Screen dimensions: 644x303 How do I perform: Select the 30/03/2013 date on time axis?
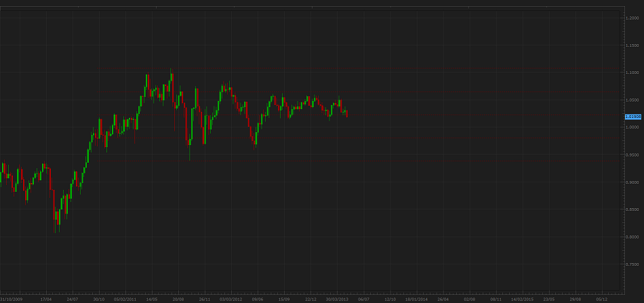[337, 298]
